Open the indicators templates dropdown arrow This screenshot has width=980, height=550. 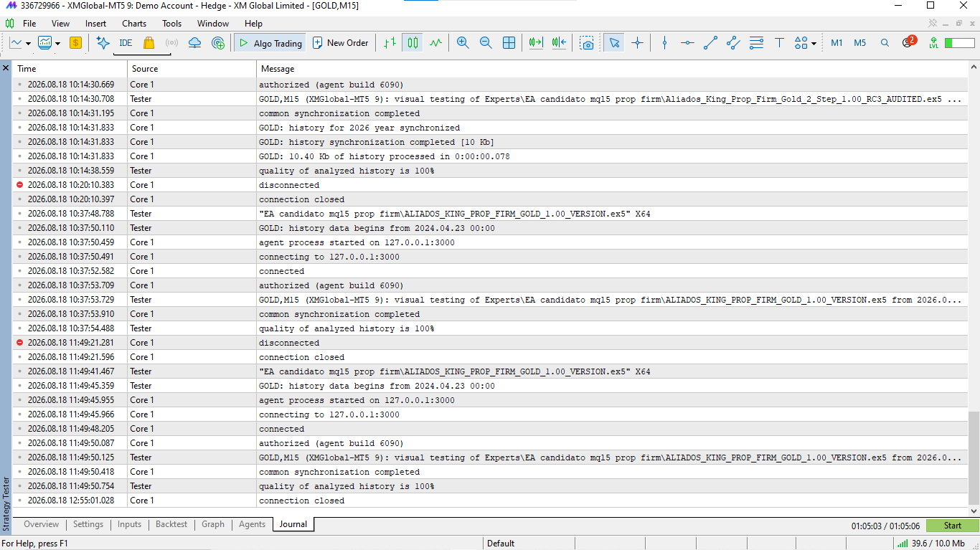coord(57,44)
